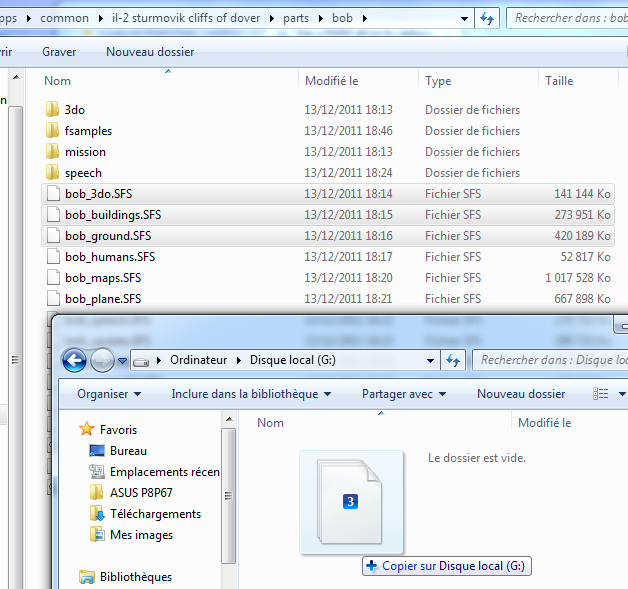This screenshot has width=628, height=589.
Task: Click the bob window navigation pane scroll-up arrow
Action: 16,77
